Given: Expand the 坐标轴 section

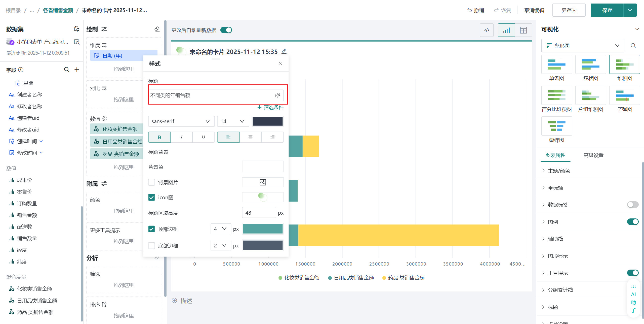Looking at the screenshot, I should pos(555,188).
